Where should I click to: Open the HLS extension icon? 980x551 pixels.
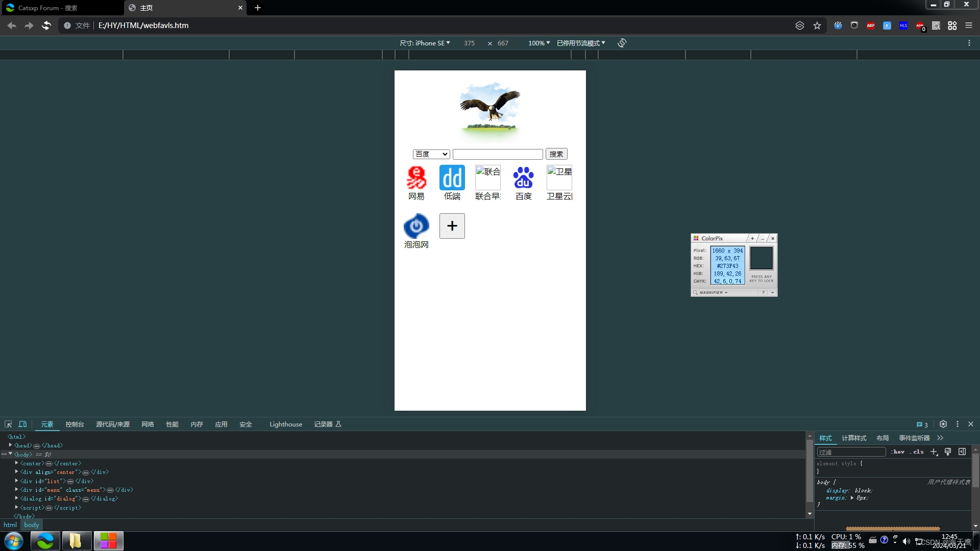(903, 26)
